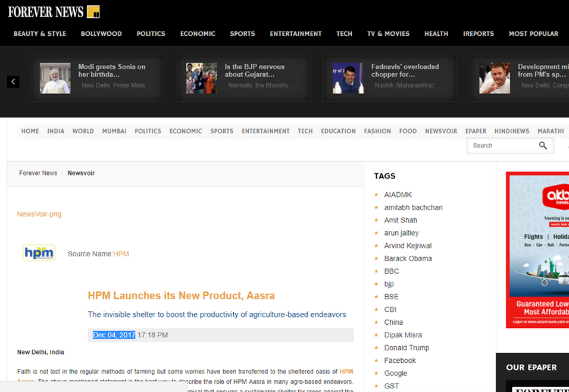Viewport: 569px width, 392px height.
Task: Open the Dipak Misra tag
Action: 403,335
